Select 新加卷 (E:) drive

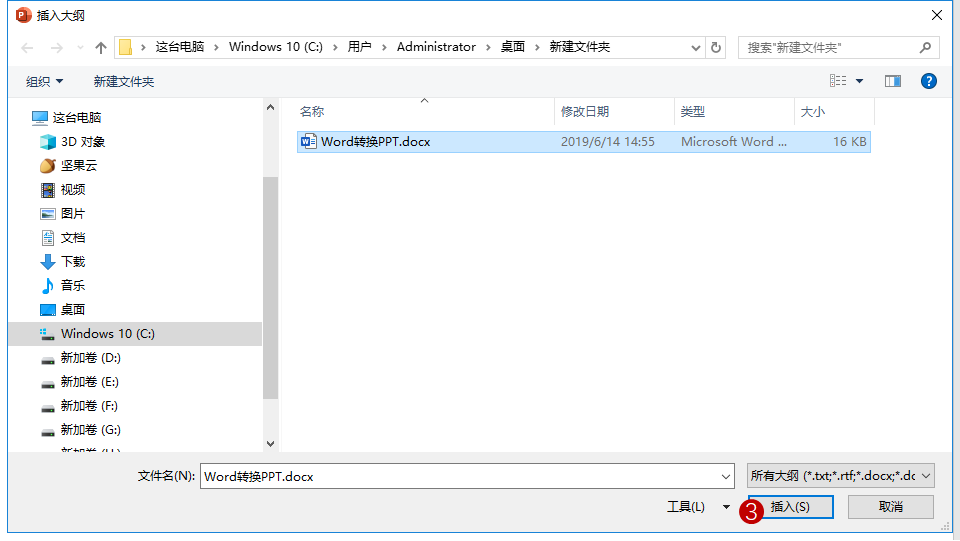(89, 382)
